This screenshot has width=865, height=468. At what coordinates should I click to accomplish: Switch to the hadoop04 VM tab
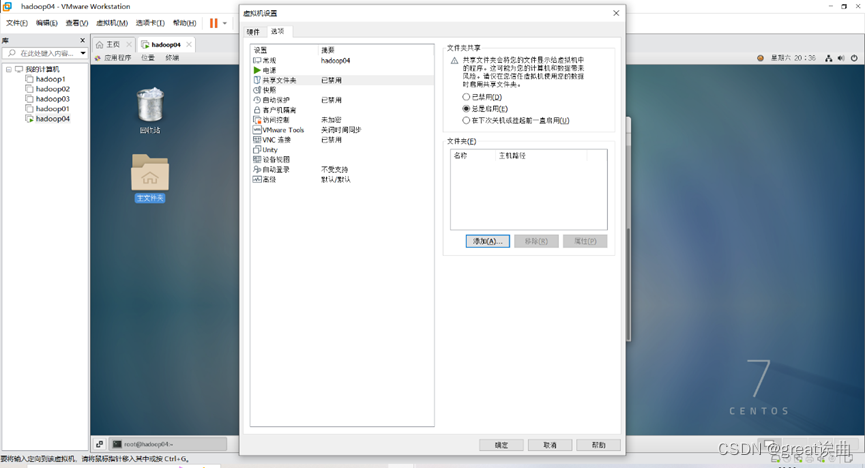pos(166,45)
